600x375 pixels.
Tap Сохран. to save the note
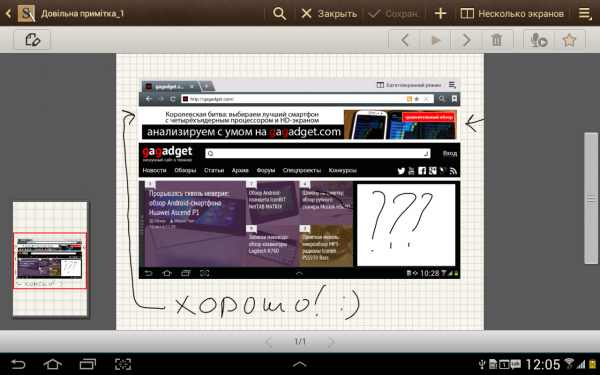(394, 14)
